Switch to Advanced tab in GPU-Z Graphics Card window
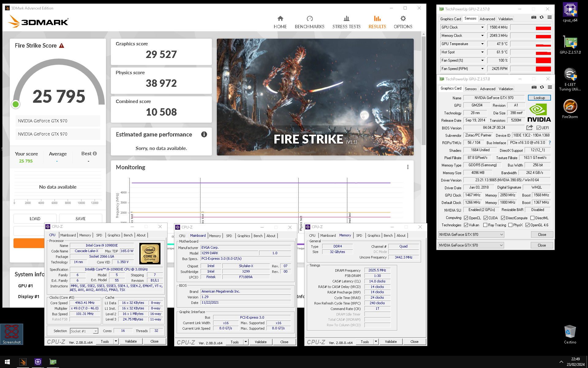 pyautogui.click(x=488, y=89)
